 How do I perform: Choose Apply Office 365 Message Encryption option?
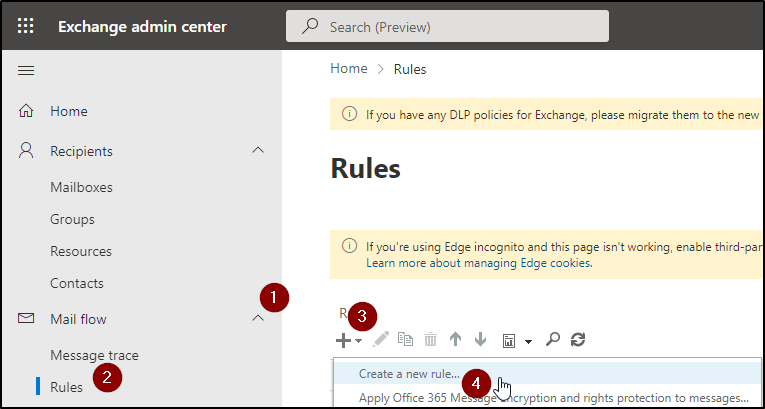553,398
